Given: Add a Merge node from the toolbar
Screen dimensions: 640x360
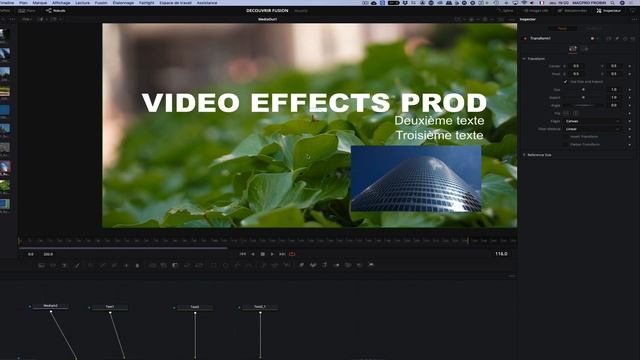Looking at the screenshot, I should (152, 265).
